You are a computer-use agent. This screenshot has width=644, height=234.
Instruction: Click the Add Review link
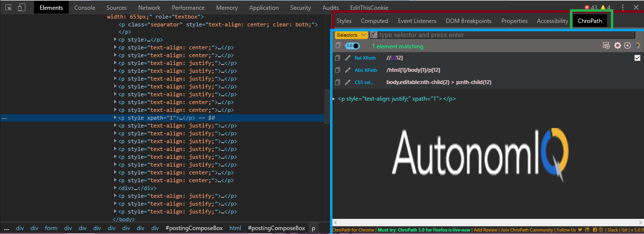[486, 230]
